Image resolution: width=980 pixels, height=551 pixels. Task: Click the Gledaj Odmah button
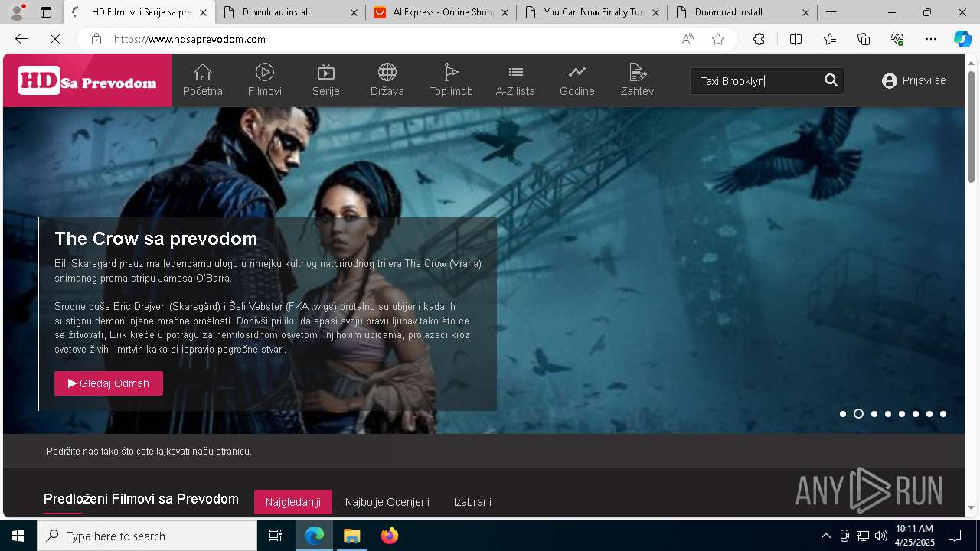pos(109,383)
